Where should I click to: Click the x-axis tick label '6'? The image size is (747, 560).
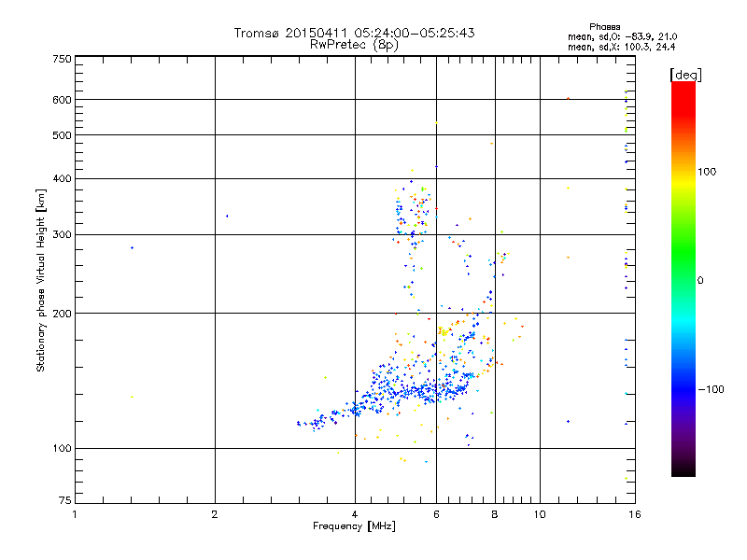tap(436, 514)
